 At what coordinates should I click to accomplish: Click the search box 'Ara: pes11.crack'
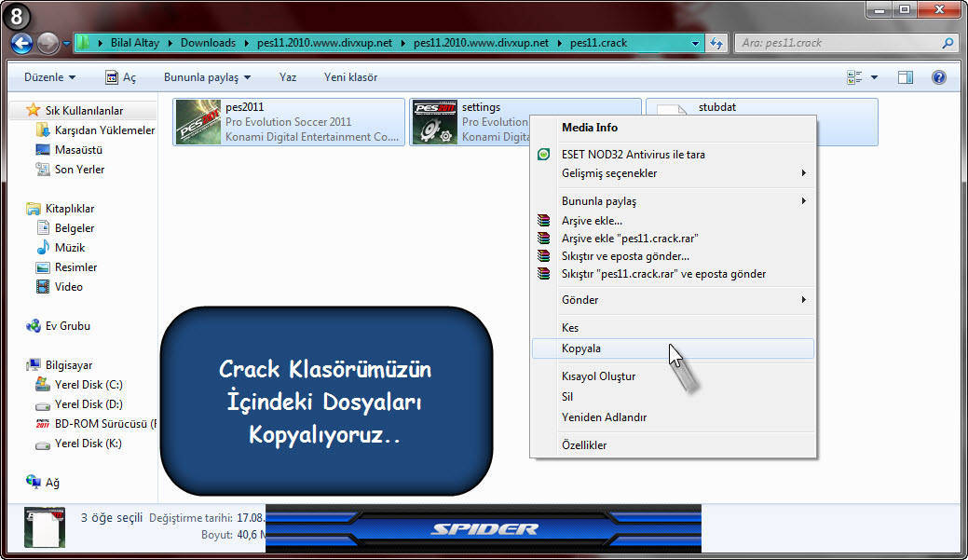(846, 43)
